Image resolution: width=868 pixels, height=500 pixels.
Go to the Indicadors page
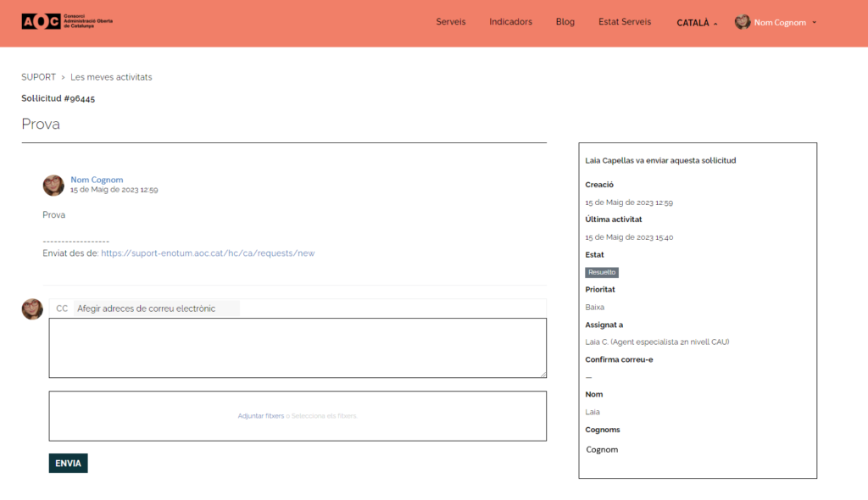pyautogui.click(x=510, y=22)
